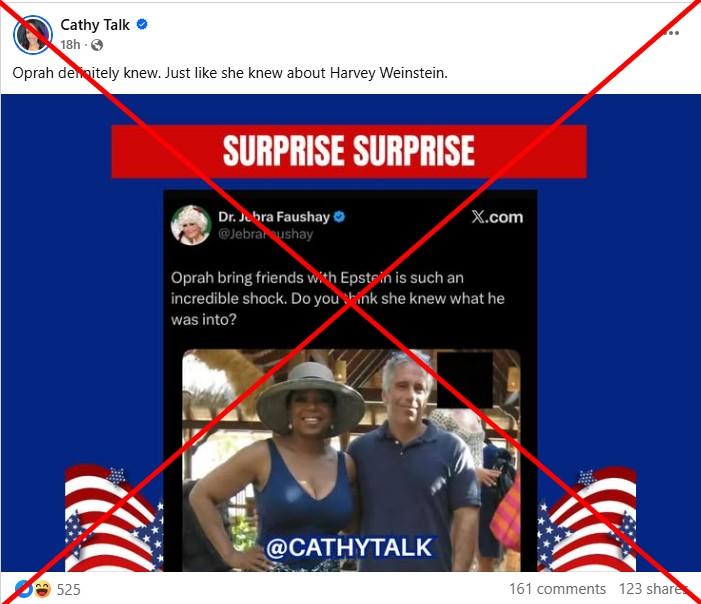
Task: Click the @CATHYTALK watermark label
Action: point(350,547)
